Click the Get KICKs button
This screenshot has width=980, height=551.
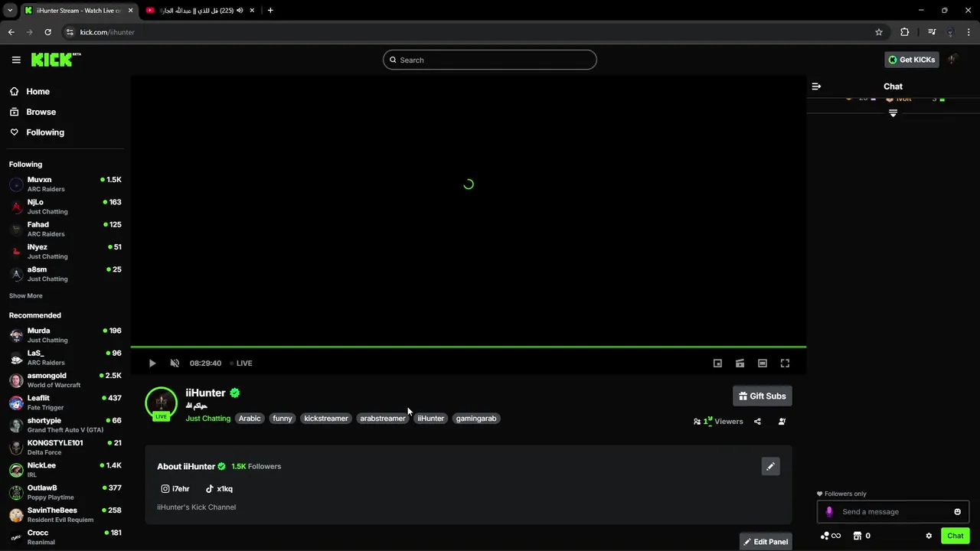point(911,60)
